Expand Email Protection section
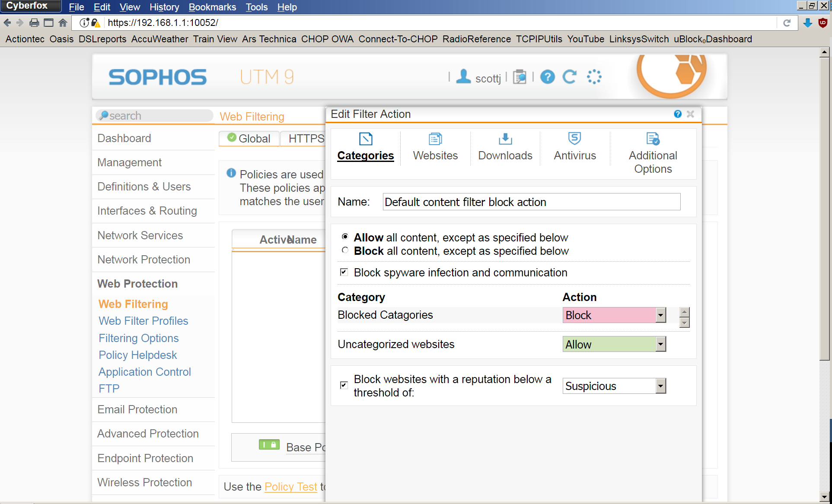The image size is (832, 504). [x=137, y=409]
